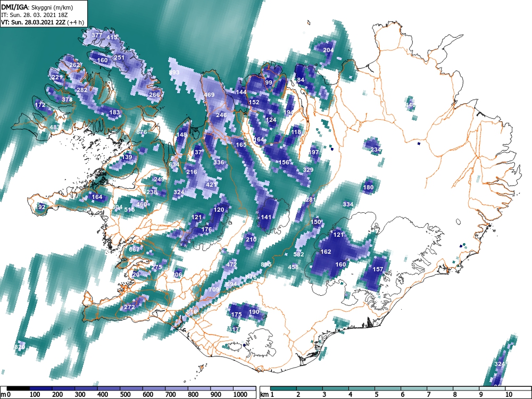Click the 334 visibility value

(348, 204)
